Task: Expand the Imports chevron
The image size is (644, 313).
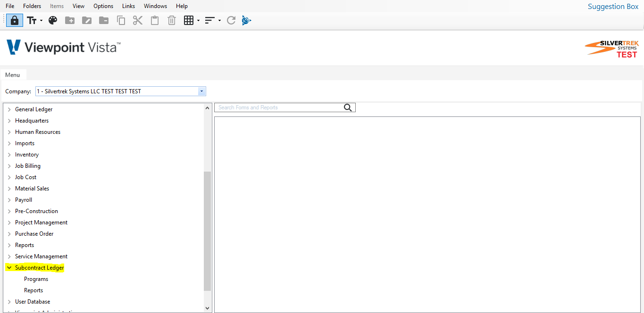Action: 9,143
